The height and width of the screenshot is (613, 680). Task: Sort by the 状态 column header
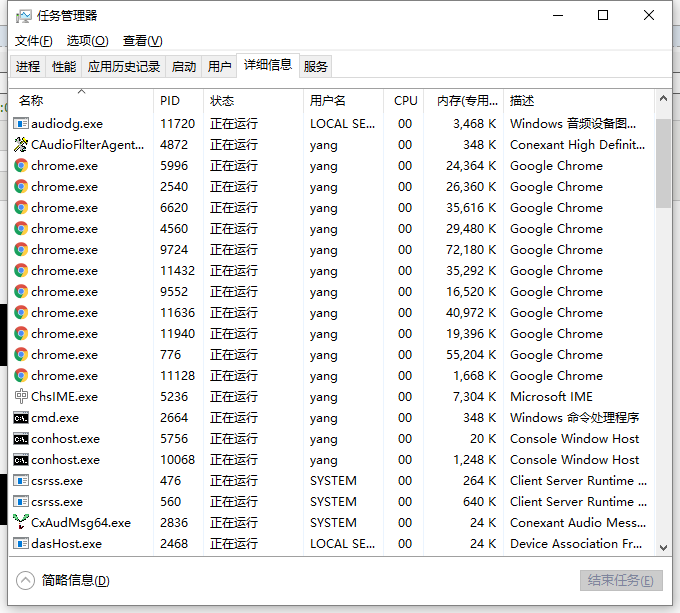253,101
